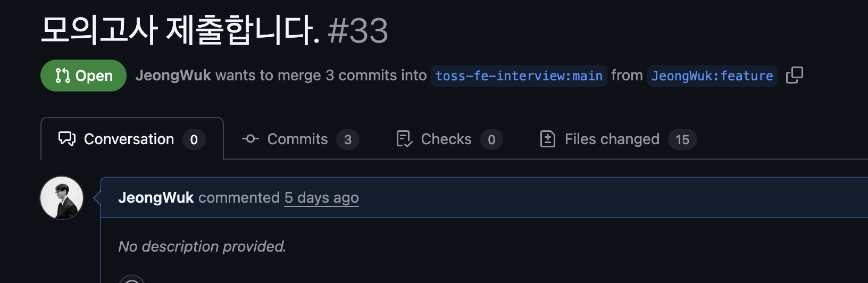
Task: Switch to the Checks tab
Action: coord(449,139)
